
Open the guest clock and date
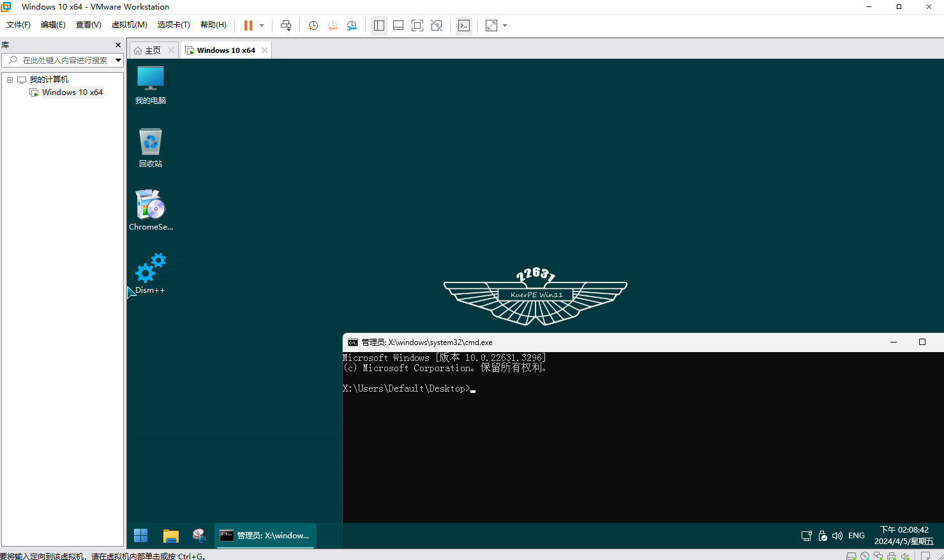click(904, 536)
